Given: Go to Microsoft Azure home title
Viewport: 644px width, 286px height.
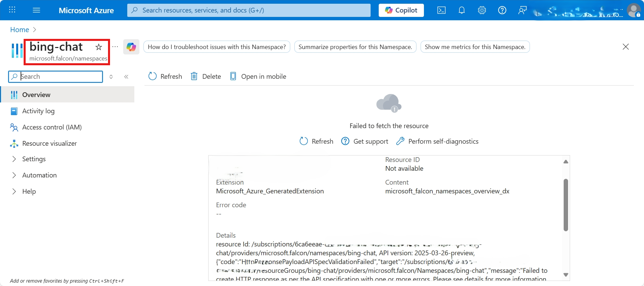Looking at the screenshot, I should [86, 10].
